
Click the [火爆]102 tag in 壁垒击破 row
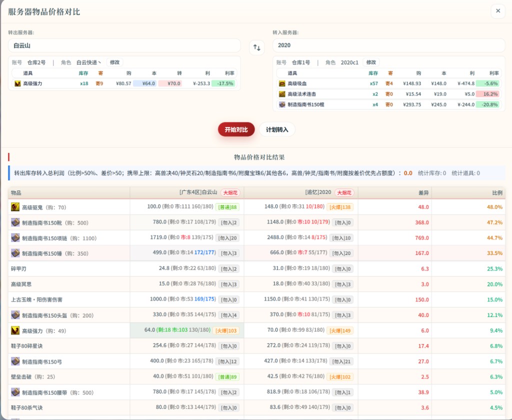pyautogui.click(x=340, y=377)
